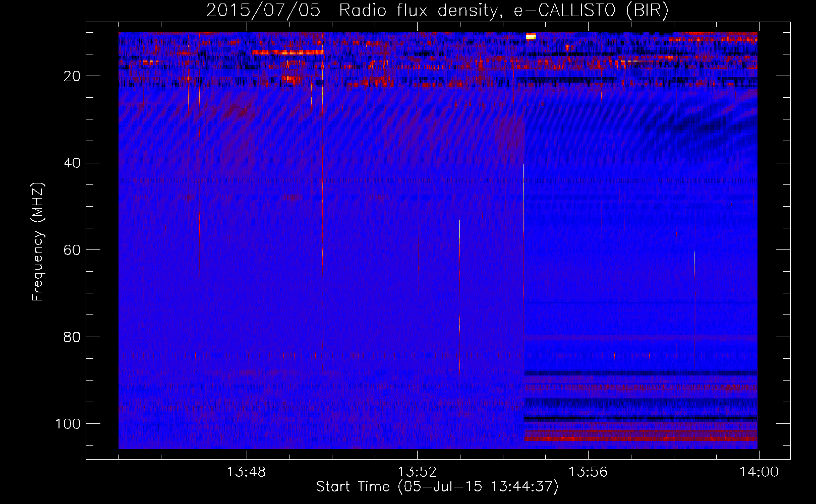
Task: Click the 13:52 time tick label
Action: (417, 472)
